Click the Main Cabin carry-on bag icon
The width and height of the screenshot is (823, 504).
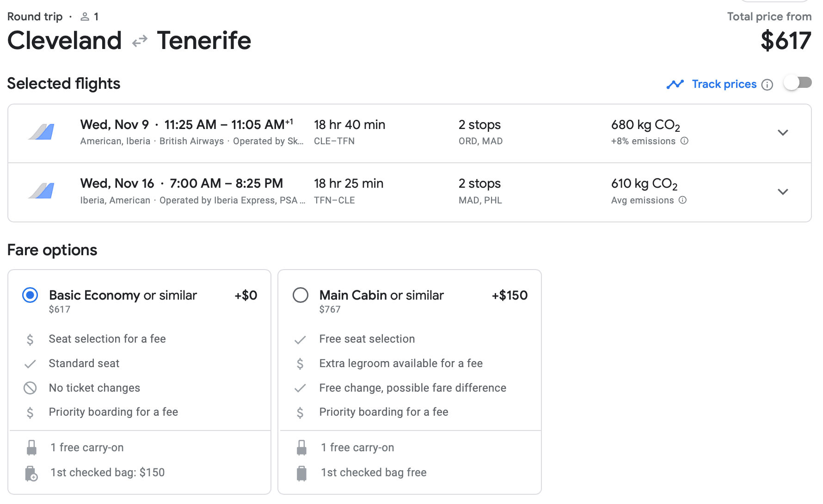[x=301, y=448]
